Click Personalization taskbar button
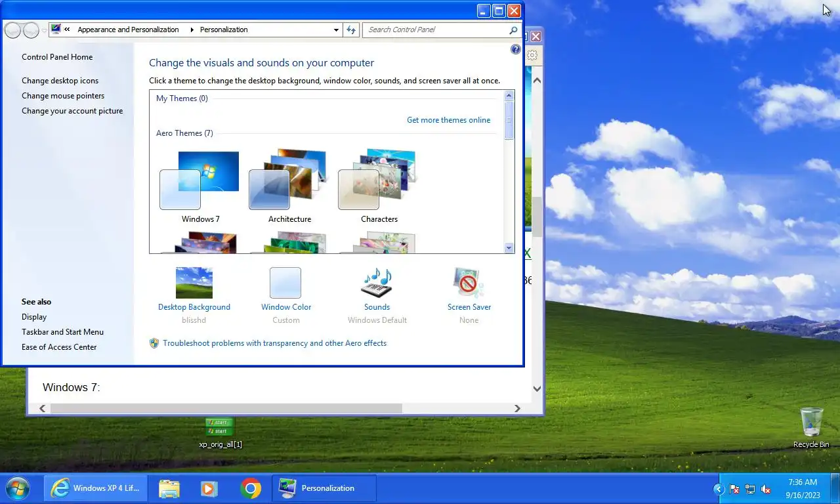 click(x=324, y=488)
